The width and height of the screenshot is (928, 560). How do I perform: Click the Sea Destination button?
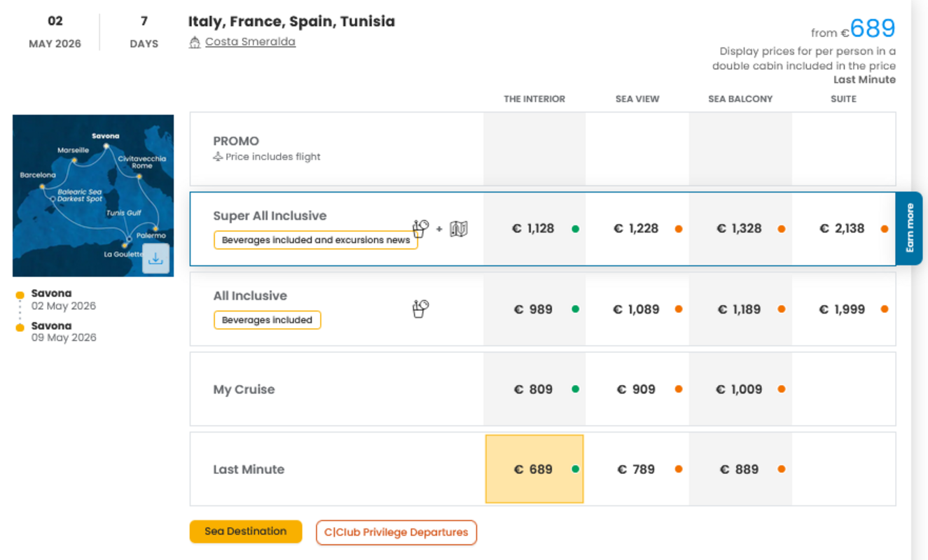[245, 531]
